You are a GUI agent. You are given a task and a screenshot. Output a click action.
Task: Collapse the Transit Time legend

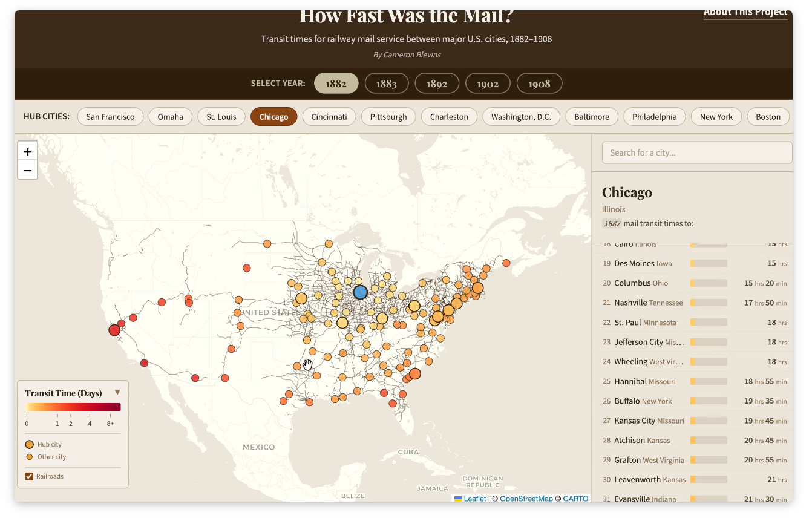117,392
